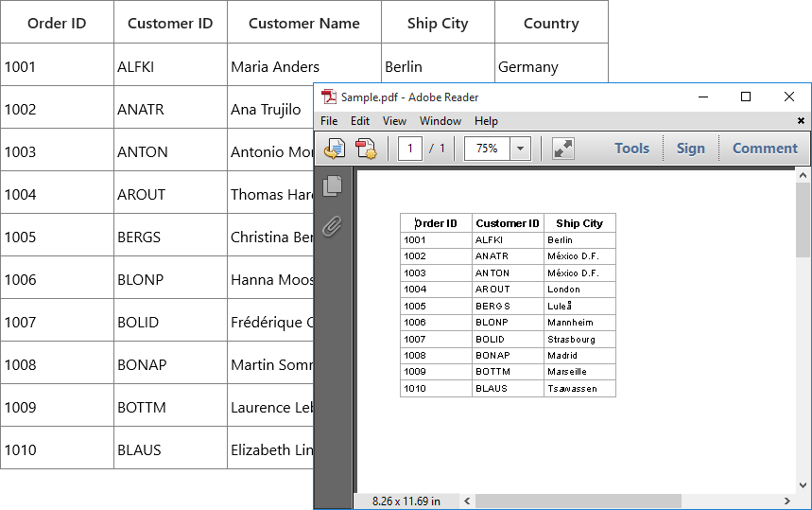Close the document with the small menu bar X

click(x=801, y=121)
